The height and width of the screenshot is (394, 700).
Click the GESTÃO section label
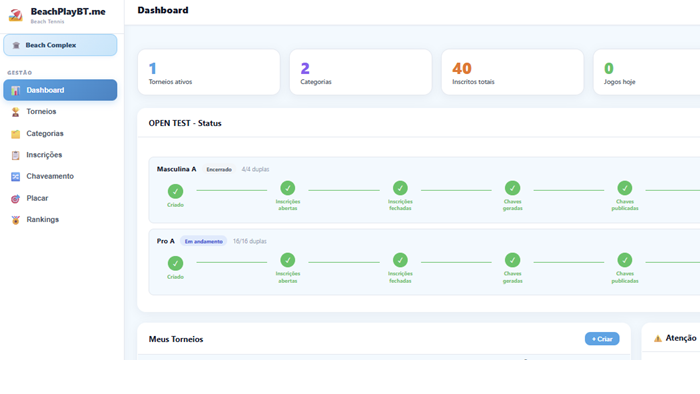[x=20, y=73]
